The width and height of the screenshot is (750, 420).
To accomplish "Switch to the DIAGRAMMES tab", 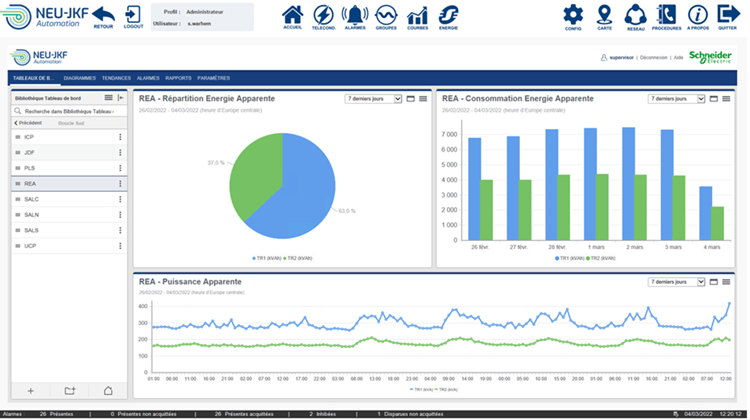I will [x=79, y=77].
